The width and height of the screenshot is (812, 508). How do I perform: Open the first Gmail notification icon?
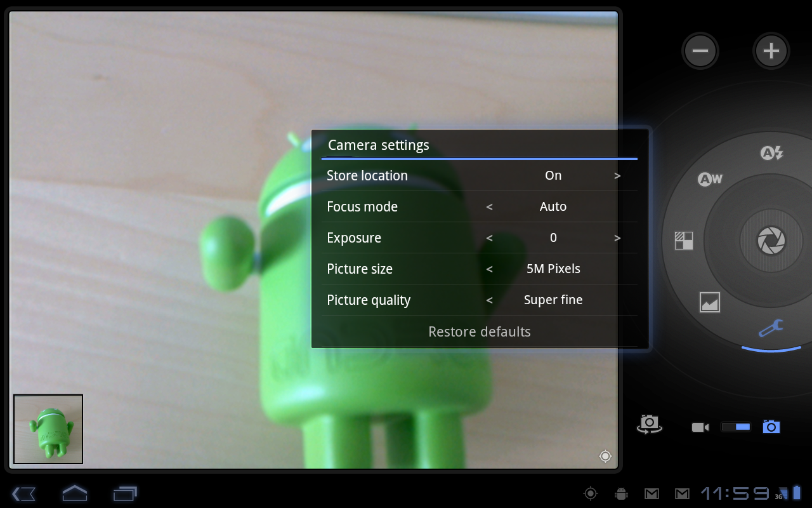point(652,494)
